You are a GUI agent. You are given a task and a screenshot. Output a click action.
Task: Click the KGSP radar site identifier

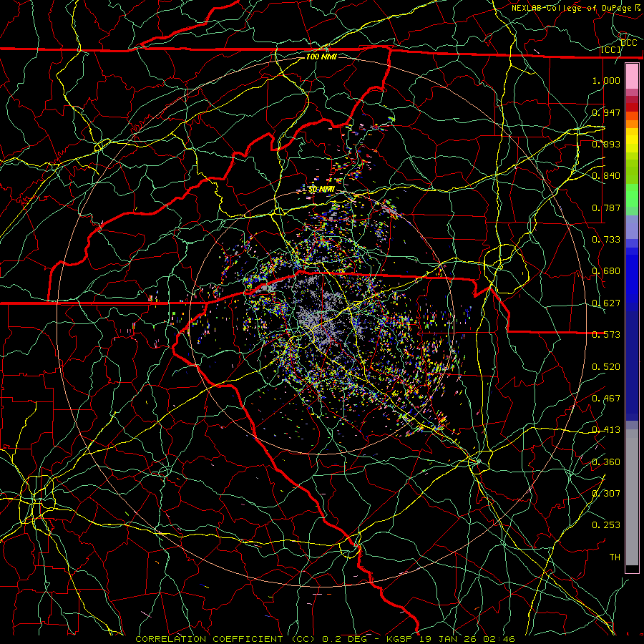[401, 639]
